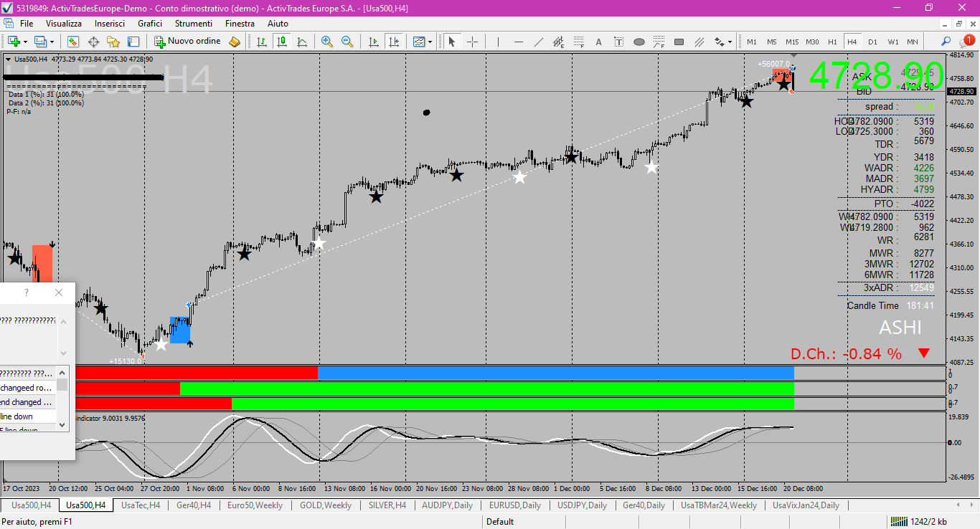Open the Aiuto menu

[278, 24]
